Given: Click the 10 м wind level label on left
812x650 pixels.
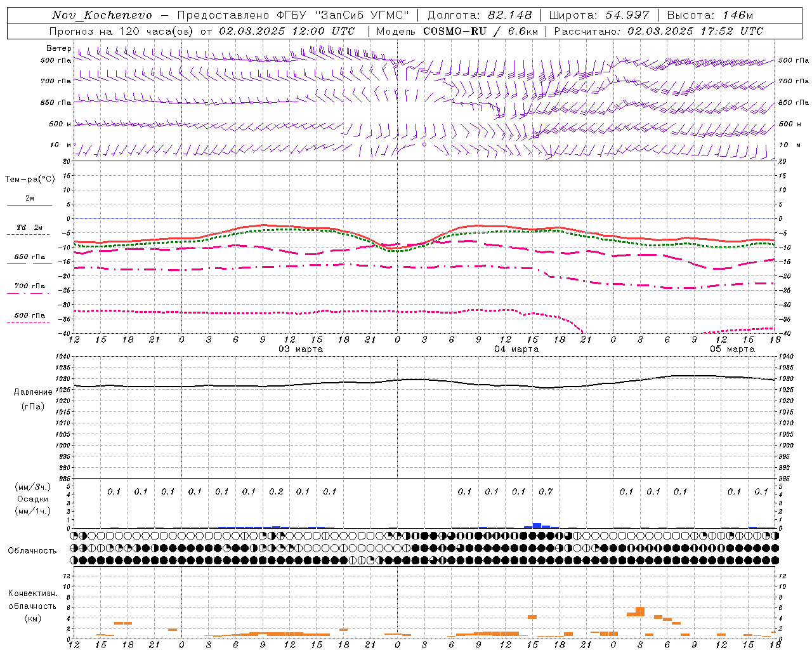Looking at the screenshot, I should (x=60, y=145).
